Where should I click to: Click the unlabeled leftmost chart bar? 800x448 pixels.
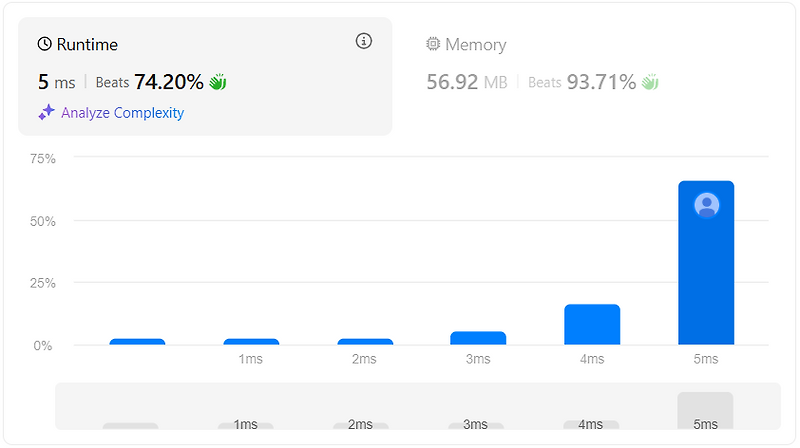(137, 342)
